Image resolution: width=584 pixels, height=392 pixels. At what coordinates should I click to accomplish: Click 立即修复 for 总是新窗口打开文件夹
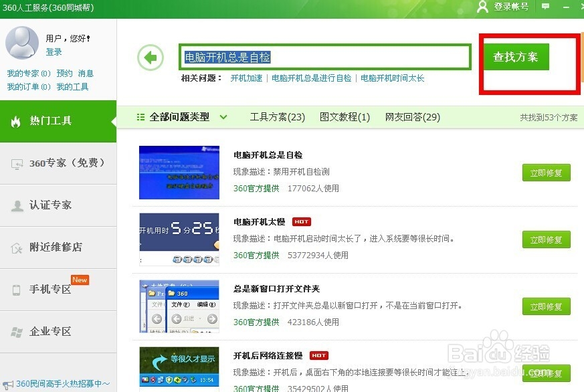pyautogui.click(x=547, y=307)
